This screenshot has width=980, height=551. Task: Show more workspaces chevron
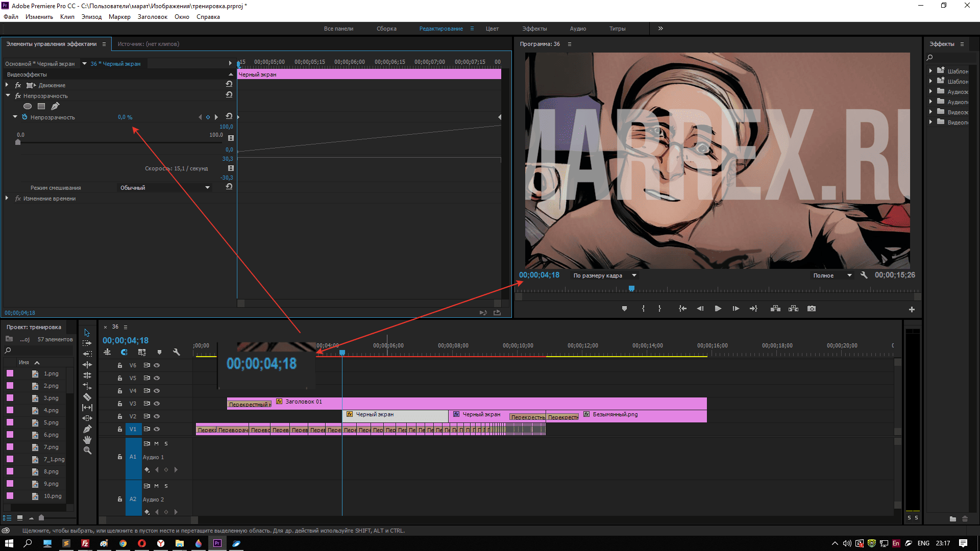tap(660, 29)
